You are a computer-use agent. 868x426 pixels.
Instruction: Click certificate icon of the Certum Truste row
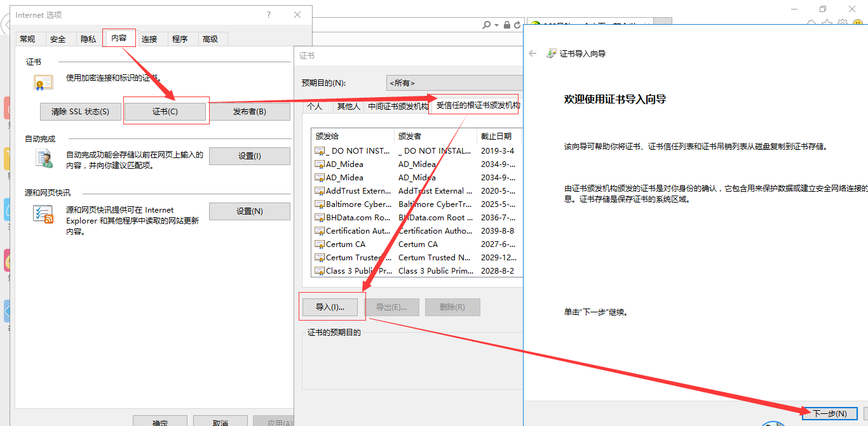[x=320, y=258]
